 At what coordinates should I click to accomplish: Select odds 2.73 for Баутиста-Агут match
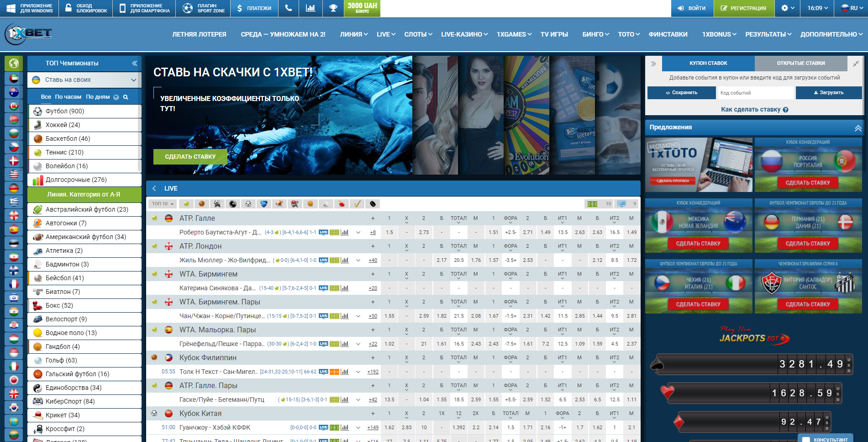point(424,232)
